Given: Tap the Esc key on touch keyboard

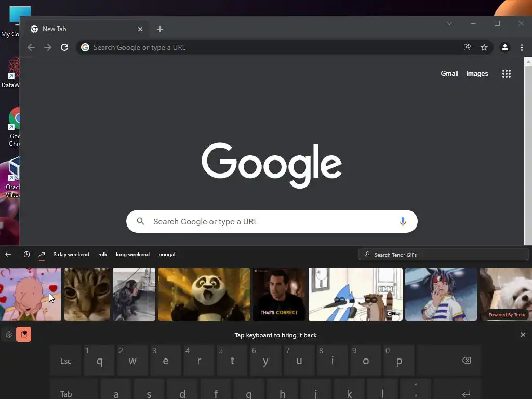Looking at the screenshot, I should tap(66, 361).
